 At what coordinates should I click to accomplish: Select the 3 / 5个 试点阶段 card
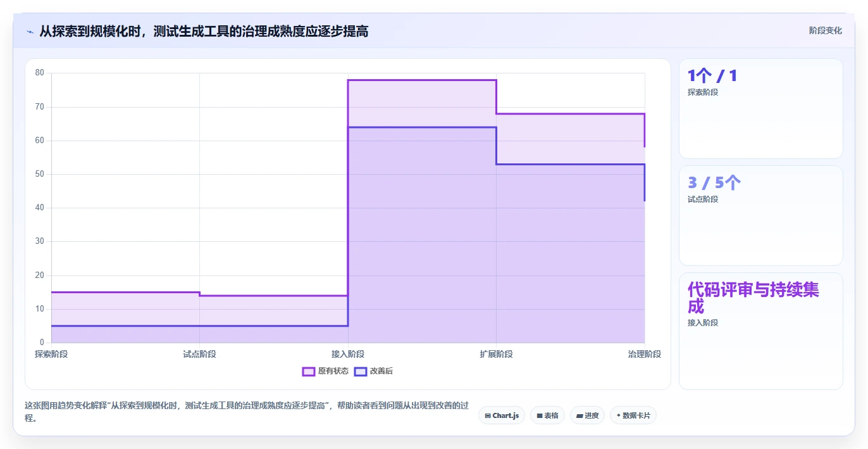click(x=761, y=215)
